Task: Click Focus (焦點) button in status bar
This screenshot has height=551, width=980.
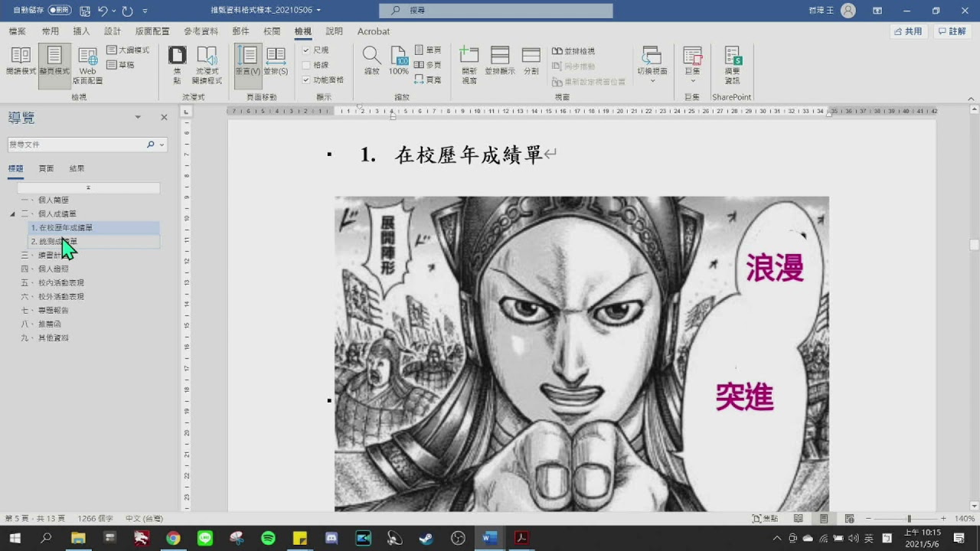Action: pos(766,518)
